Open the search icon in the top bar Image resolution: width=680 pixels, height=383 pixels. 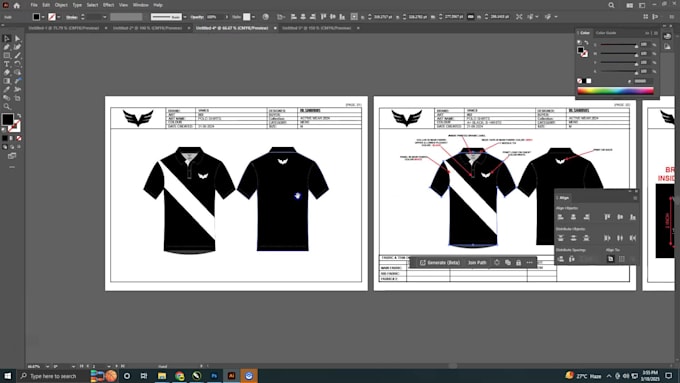coord(611,5)
